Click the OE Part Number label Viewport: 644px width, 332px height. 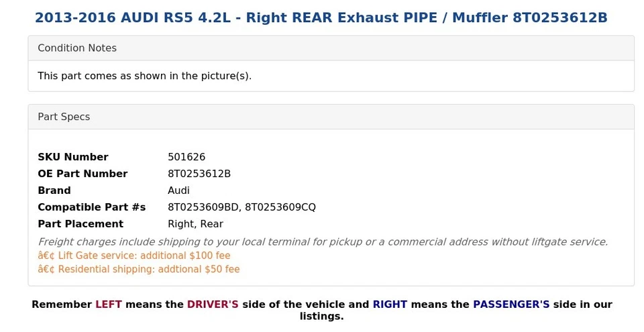point(83,174)
